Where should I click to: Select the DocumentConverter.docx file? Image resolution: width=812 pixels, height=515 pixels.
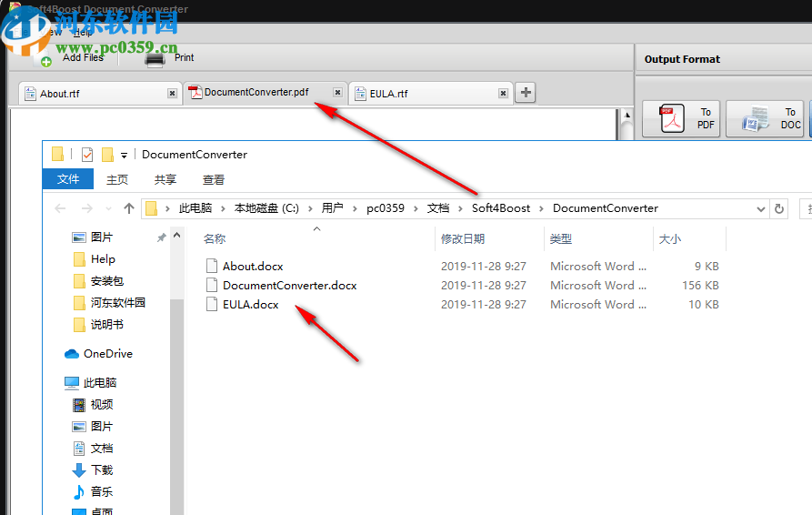(289, 286)
